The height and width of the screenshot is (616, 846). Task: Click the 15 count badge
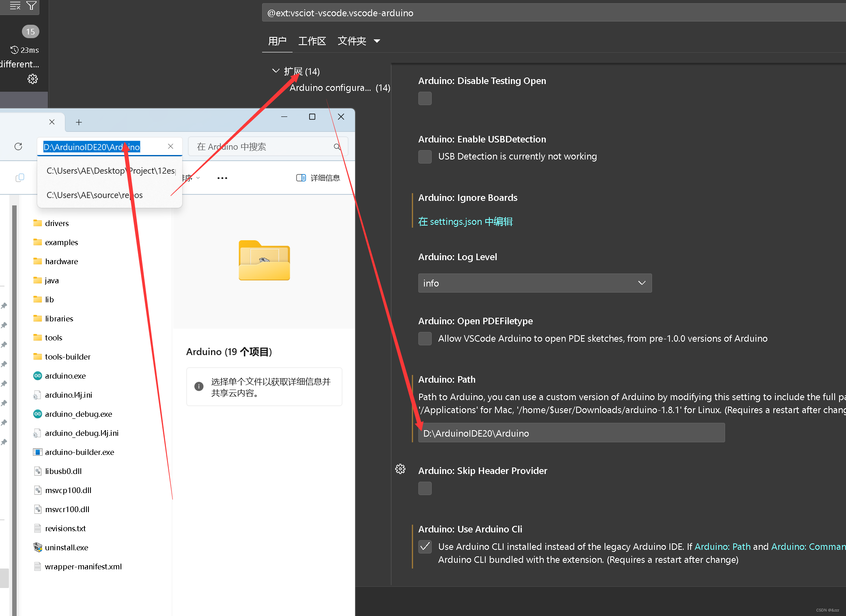pyautogui.click(x=30, y=31)
